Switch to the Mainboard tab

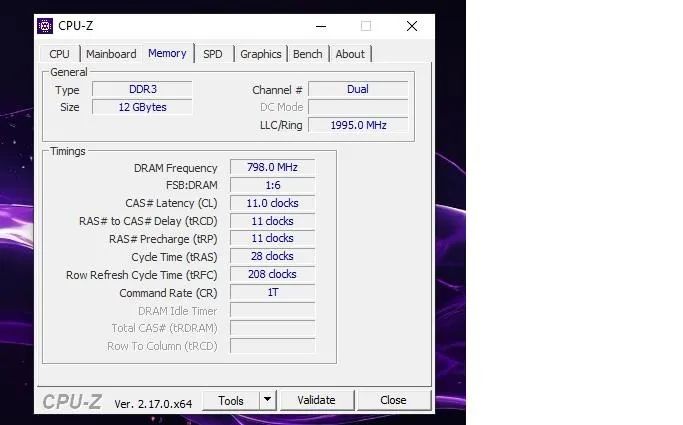pyautogui.click(x=111, y=54)
